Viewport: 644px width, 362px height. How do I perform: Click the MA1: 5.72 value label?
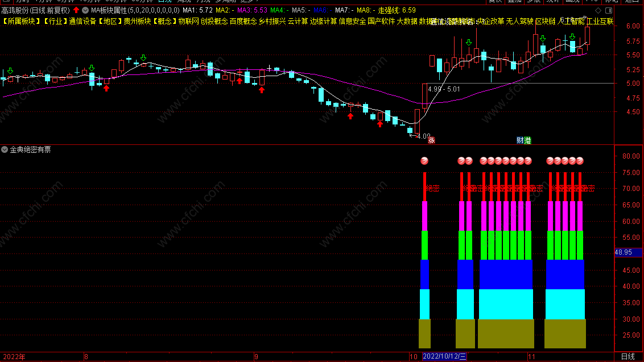[x=197, y=10]
